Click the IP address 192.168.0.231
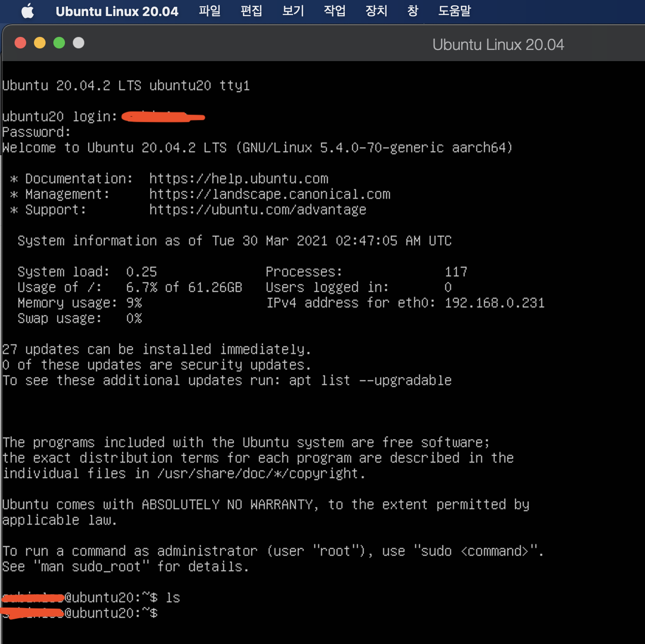Viewport: 645px width, 644px height. [x=495, y=303]
